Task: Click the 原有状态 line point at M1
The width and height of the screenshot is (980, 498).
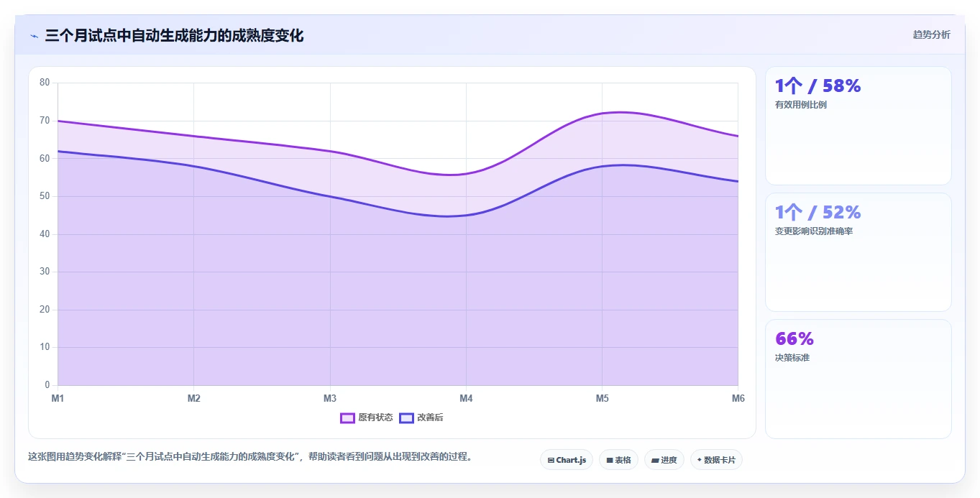Action: tap(58, 121)
